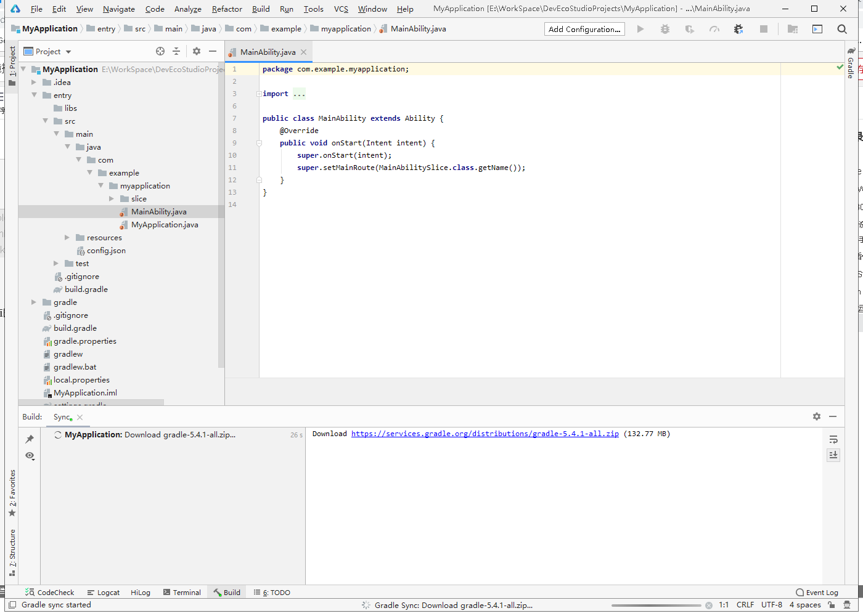The width and height of the screenshot is (863, 616).
Task: Click the UTF-8 encoding in the status bar
Action: (x=772, y=605)
